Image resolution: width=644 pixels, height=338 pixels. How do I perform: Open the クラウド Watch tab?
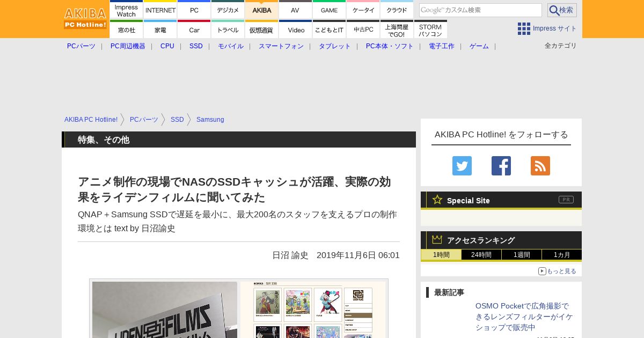click(x=397, y=10)
